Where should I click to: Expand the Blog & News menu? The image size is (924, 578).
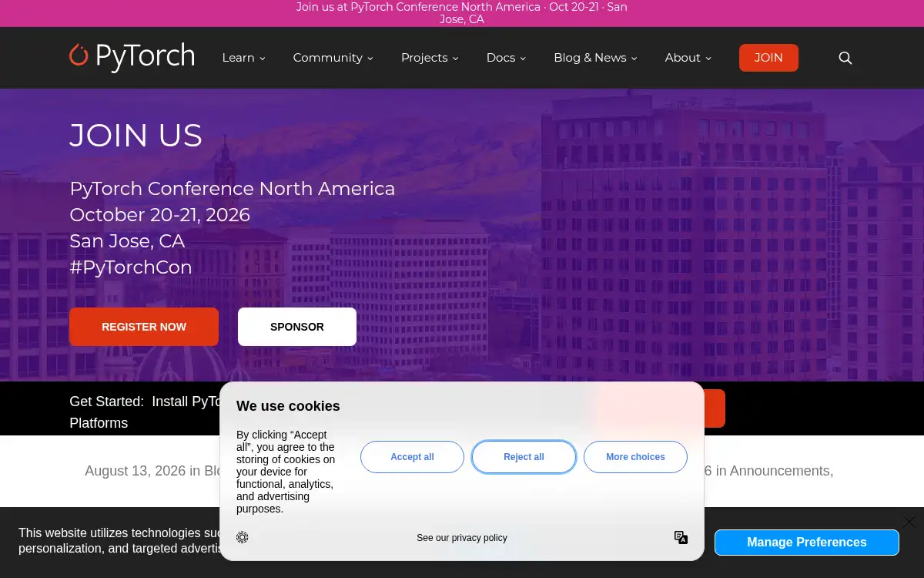[x=595, y=58]
